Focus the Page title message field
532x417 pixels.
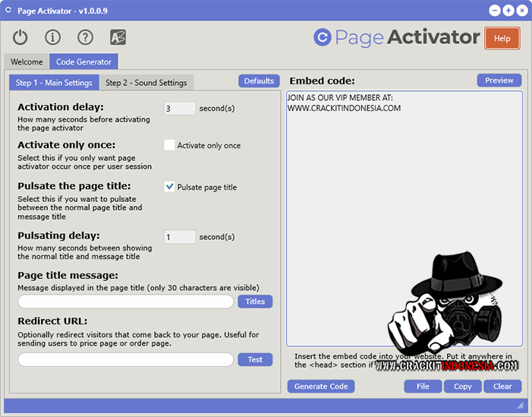click(x=126, y=302)
